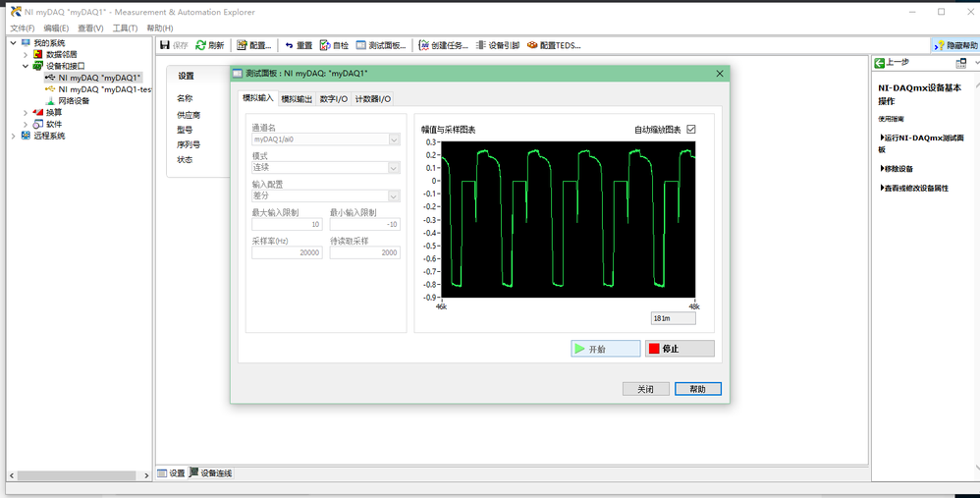980x498 pixels.
Task: Click the dialog's 帮助 button
Action: [x=697, y=389]
